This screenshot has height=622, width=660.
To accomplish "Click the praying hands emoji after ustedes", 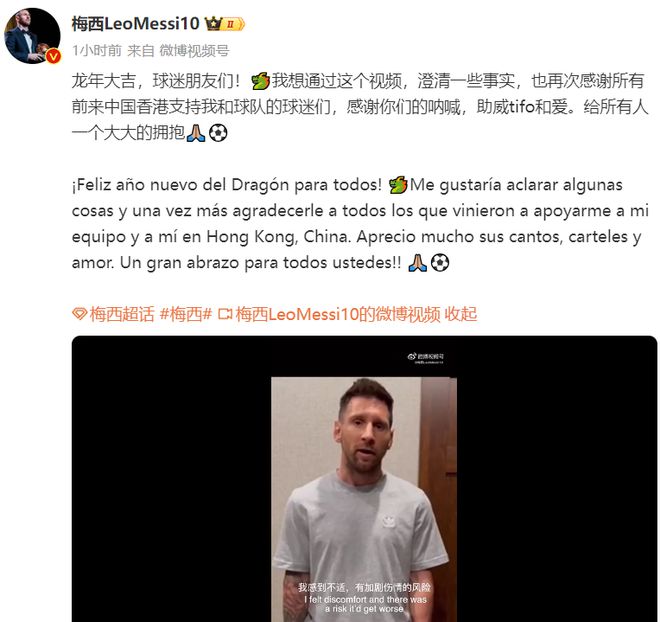I will (418, 263).
